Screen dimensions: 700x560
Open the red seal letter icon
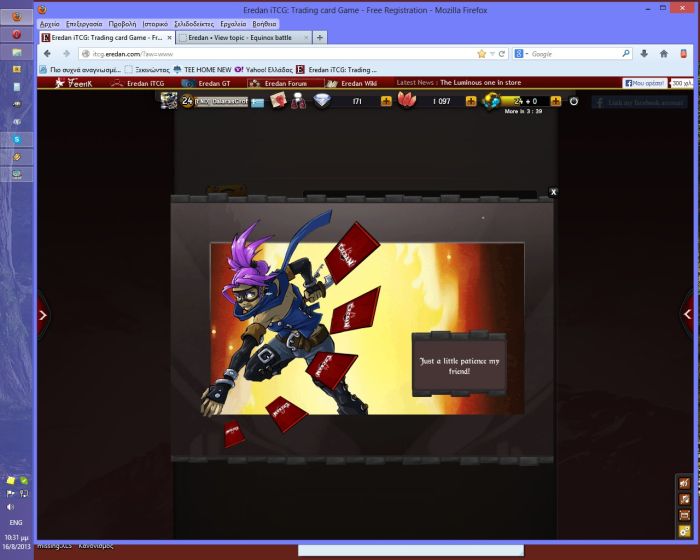[278, 101]
